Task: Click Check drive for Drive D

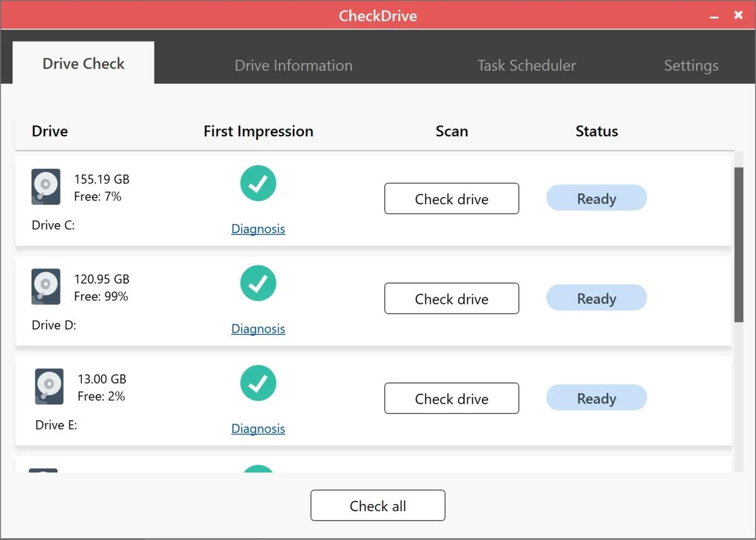Action: tap(451, 298)
